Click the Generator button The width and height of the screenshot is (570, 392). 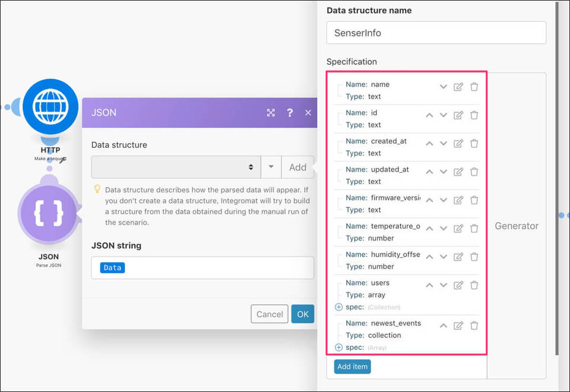[x=516, y=226]
